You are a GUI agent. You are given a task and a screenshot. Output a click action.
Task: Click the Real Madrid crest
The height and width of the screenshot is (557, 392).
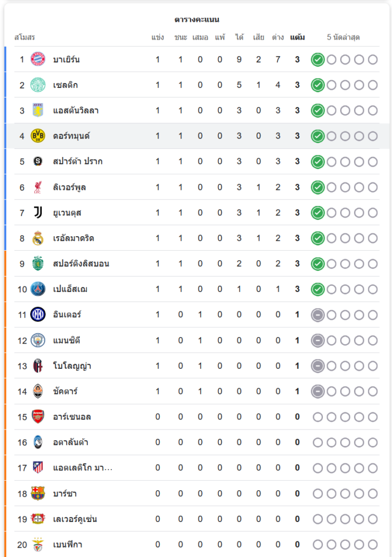(37, 238)
